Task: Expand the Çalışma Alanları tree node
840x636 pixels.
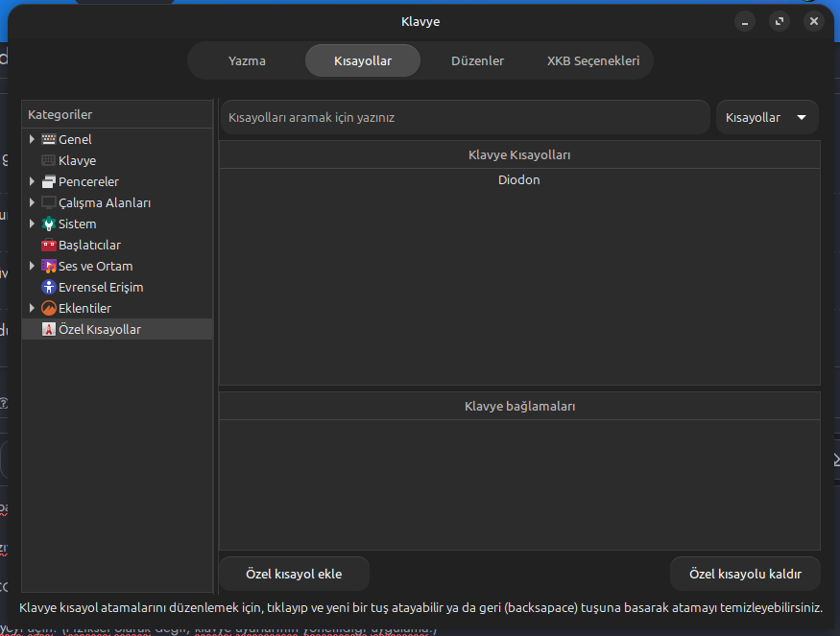Action: point(32,203)
